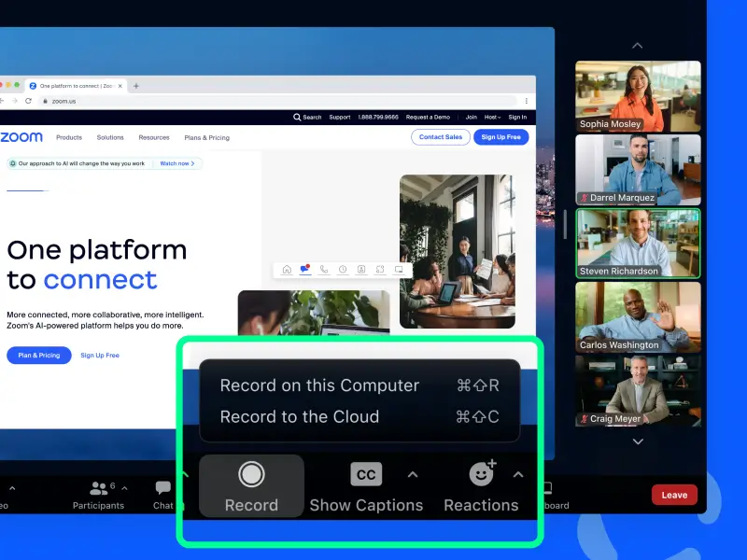The height and width of the screenshot is (560, 747).
Task: Open the Reactions smiley icon
Action: click(481, 474)
